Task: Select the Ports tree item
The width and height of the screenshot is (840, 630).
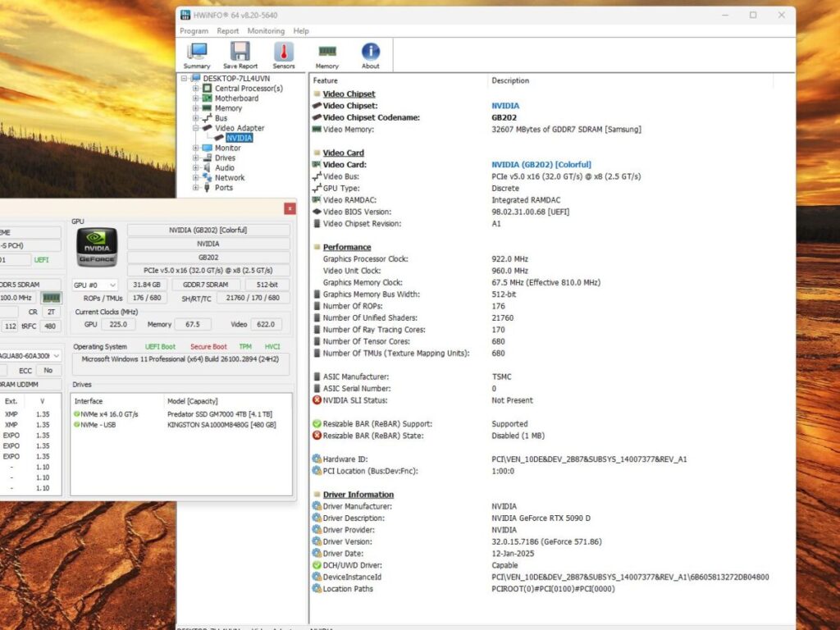Action: coord(224,188)
